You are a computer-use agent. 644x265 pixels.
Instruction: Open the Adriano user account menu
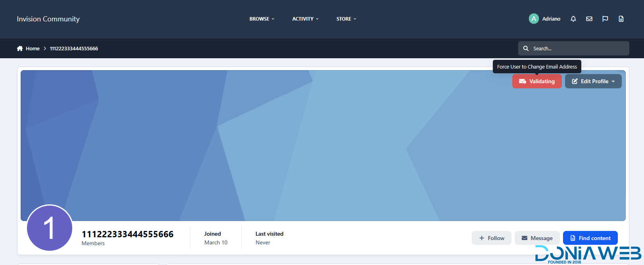[x=551, y=19]
